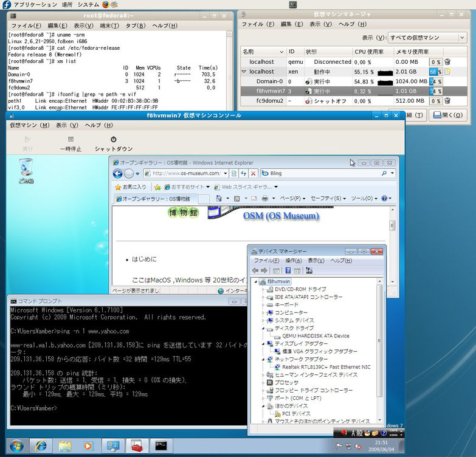
Task: Click the Pause icon in the VM console
Action: [71, 139]
